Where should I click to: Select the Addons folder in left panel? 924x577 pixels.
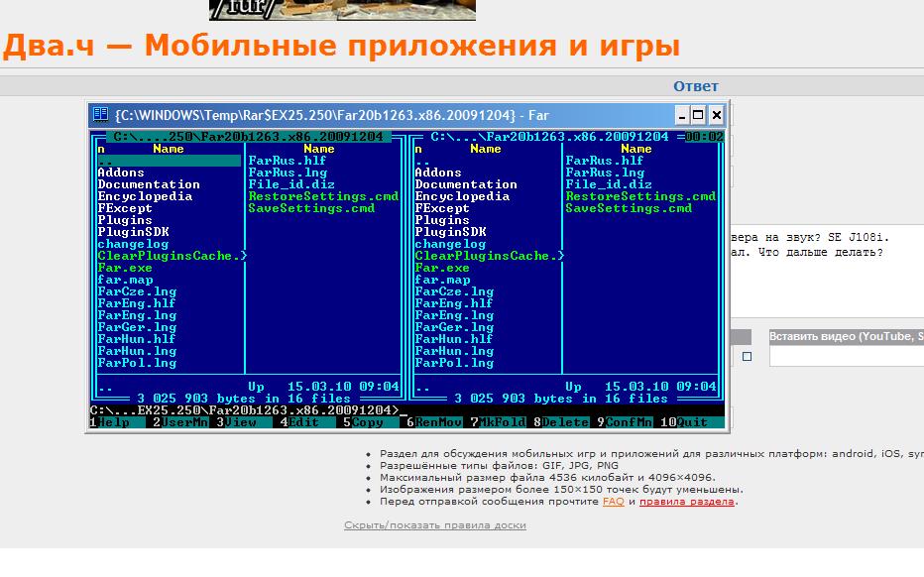(121, 173)
